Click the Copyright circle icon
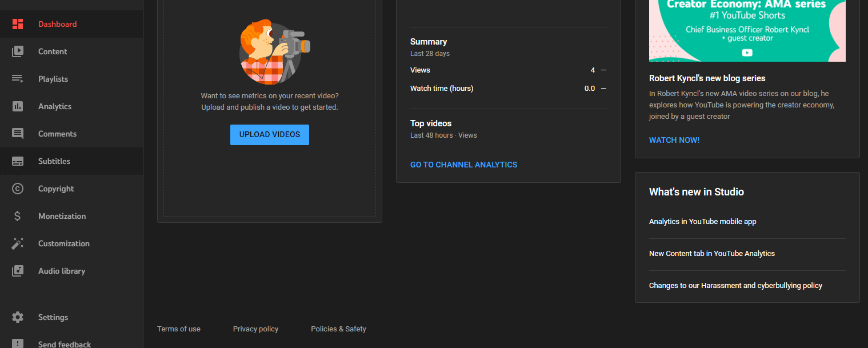868x348 pixels. (18, 189)
